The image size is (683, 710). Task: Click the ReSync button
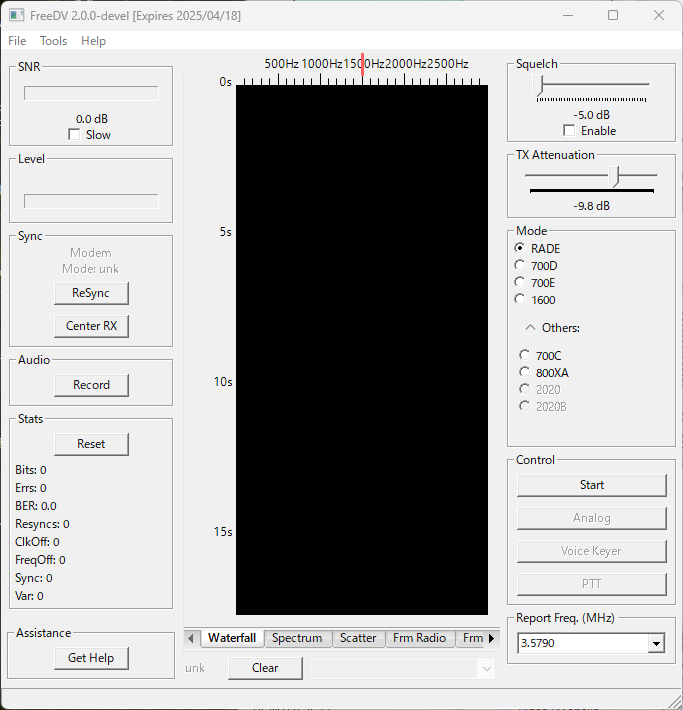[91, 293]
